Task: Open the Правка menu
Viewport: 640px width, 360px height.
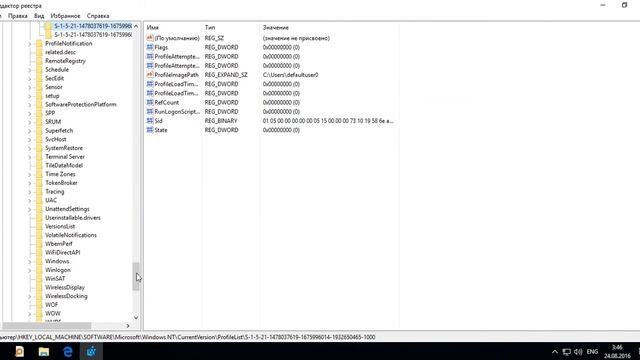Action: tap(18, 16)
